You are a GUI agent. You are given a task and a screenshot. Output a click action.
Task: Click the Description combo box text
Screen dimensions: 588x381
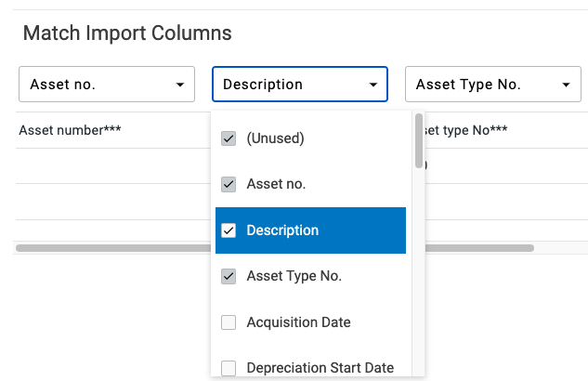click(263, 85)
